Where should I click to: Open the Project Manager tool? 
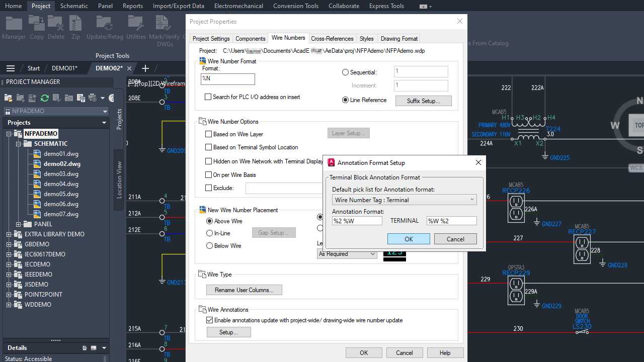coord(14,23)
